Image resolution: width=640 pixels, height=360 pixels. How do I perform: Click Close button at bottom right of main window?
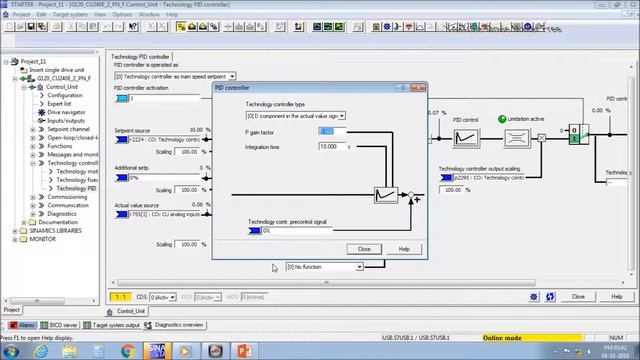click(578, 297)
